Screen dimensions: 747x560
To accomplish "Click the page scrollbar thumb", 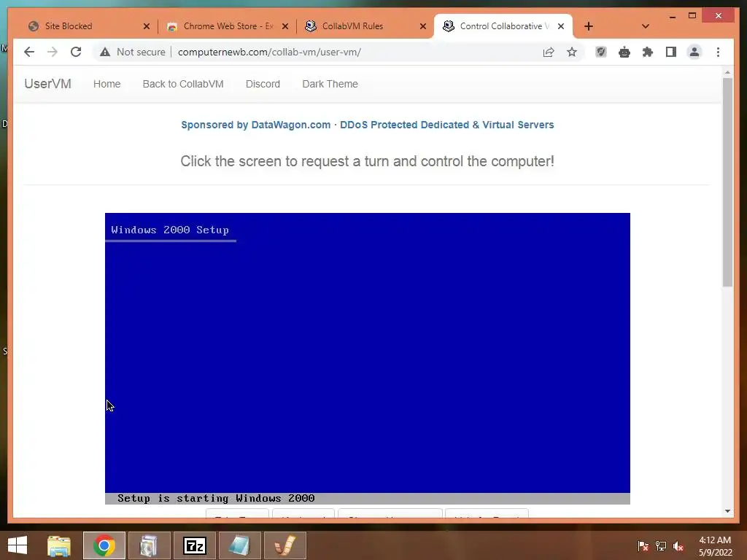I will click(x=727, y=182).
